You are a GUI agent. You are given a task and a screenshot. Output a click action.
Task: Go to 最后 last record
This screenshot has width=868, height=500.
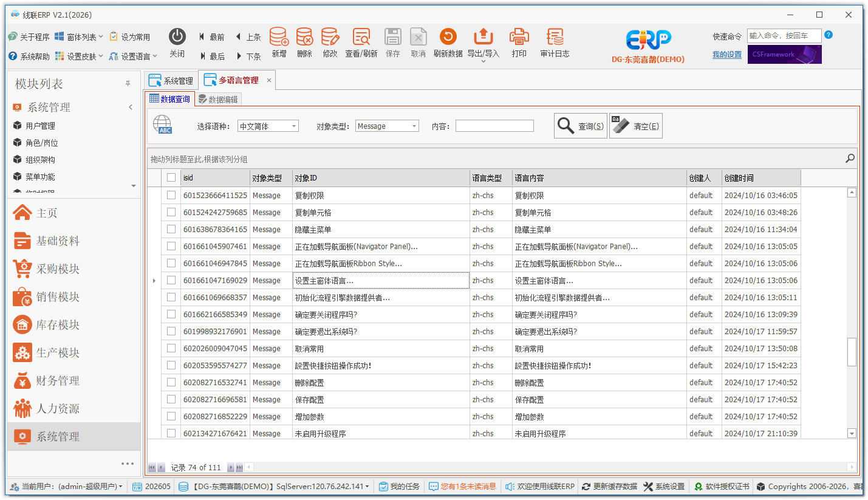point(211,57)
